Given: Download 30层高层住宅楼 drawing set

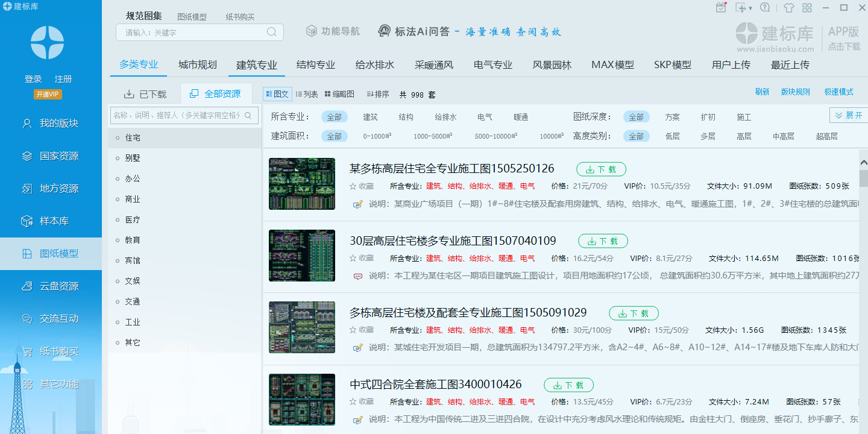Looking at the screenshot, I should [x=603, y=241].
